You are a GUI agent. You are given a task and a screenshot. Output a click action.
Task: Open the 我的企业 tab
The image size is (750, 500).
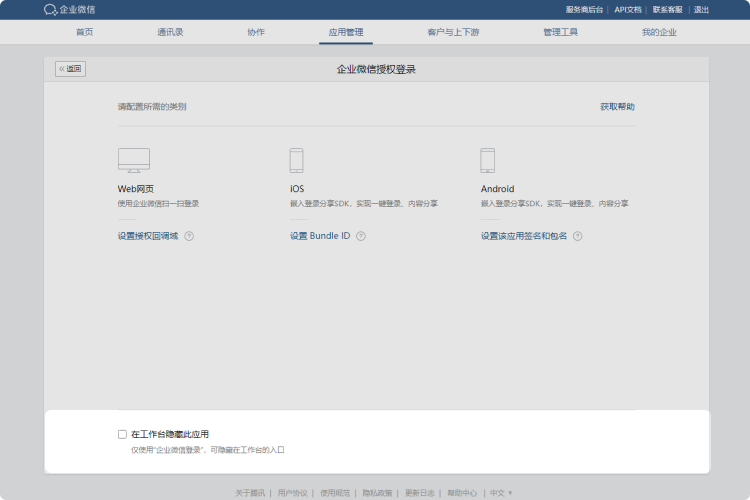coord(659,32)
